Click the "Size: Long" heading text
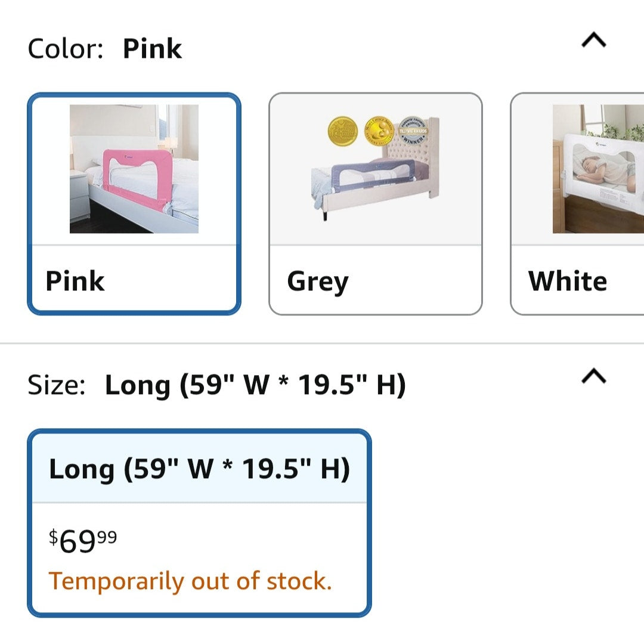 coord(216,385)
